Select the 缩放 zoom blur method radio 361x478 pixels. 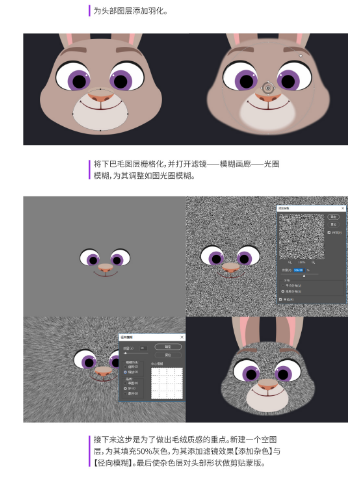(x=125, y=372)
